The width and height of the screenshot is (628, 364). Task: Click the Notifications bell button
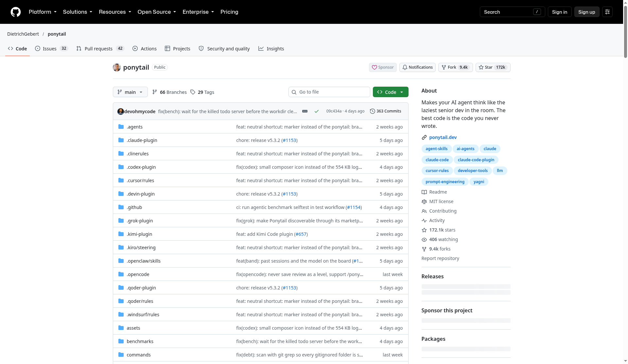(x=417, y=67)
